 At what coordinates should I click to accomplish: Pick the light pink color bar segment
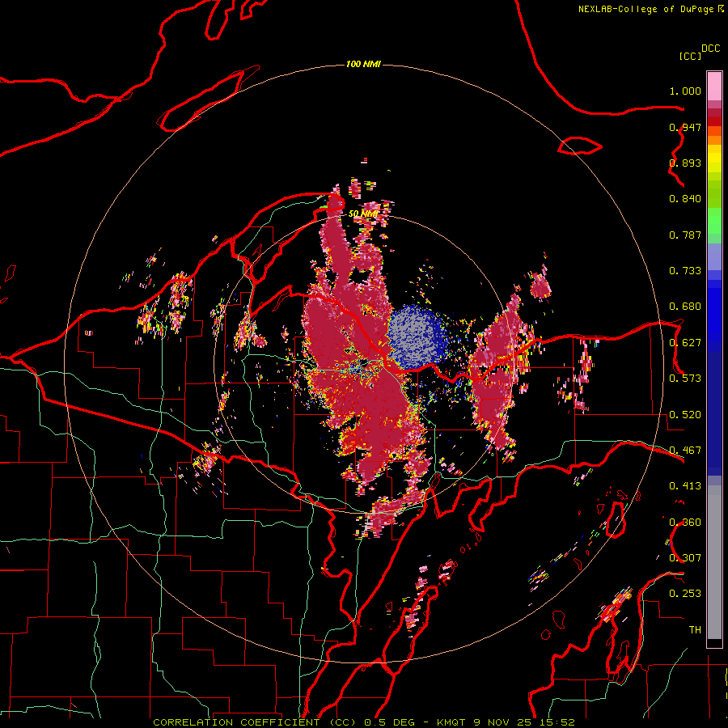pos(714,86)
